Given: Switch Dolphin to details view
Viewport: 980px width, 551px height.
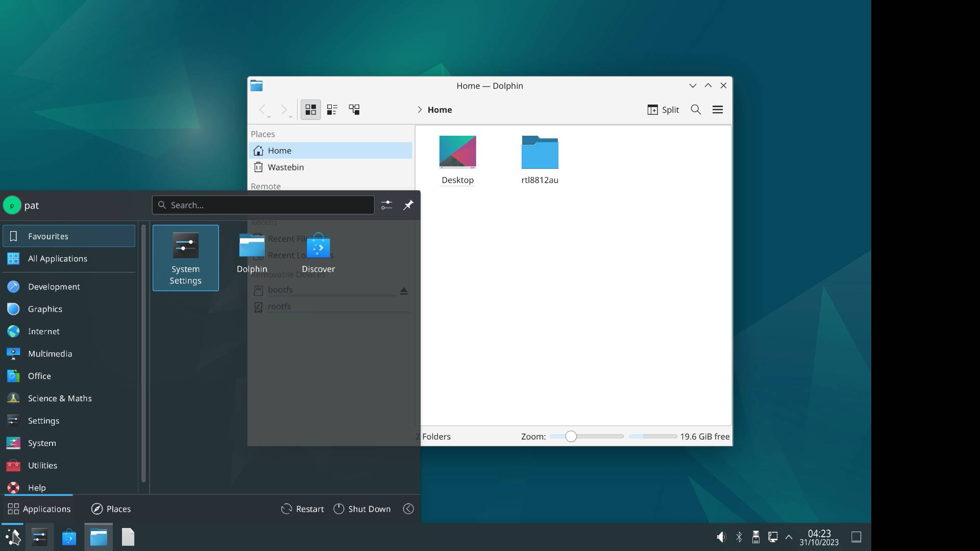Looking at the screenshot, I should coord(332,109).
